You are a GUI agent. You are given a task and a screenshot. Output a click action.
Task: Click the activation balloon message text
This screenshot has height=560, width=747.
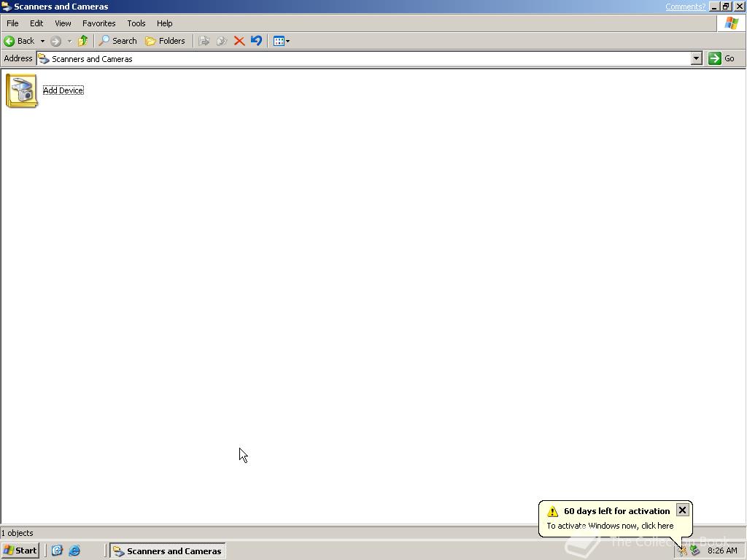point(610,526)
